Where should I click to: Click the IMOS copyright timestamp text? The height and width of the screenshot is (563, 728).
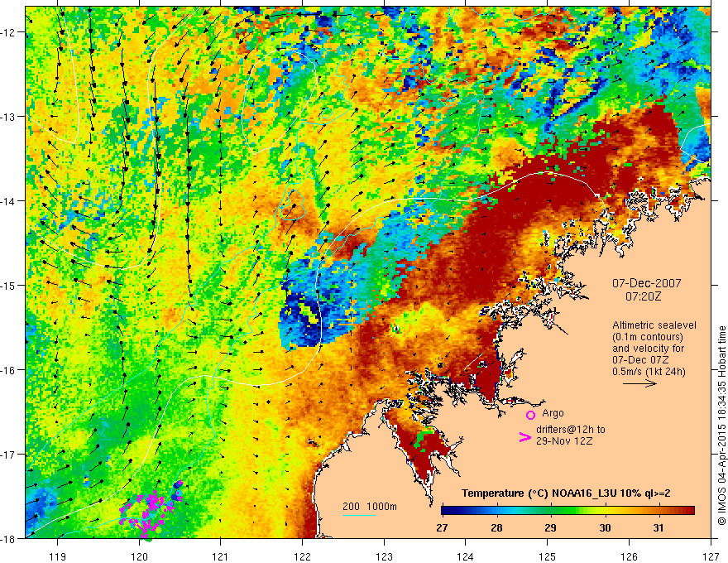[721, 426]
